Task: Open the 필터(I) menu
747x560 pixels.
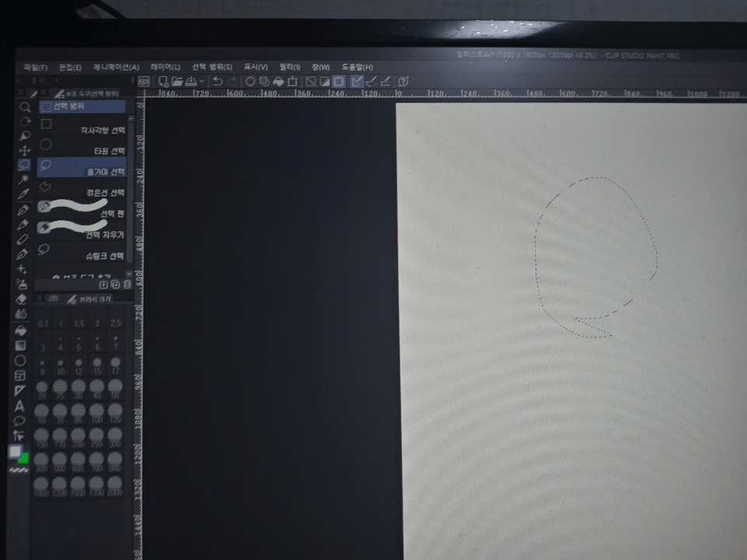Action: (289, 67)
